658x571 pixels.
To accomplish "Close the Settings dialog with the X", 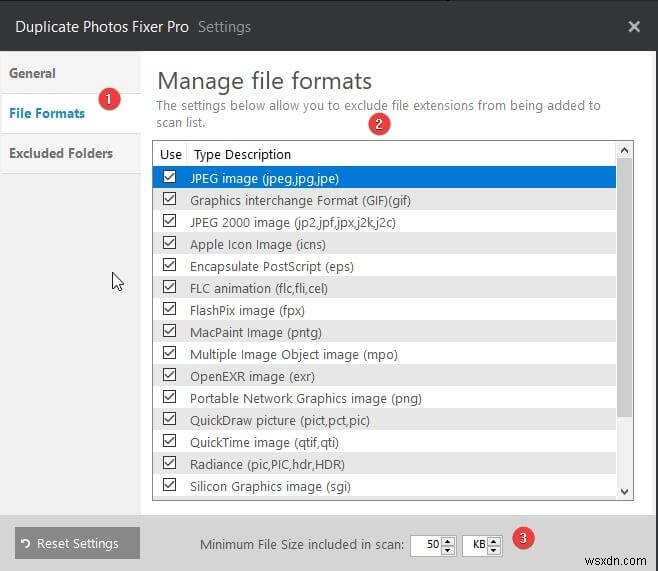I will pyautogui.click(x=634, y=27).
